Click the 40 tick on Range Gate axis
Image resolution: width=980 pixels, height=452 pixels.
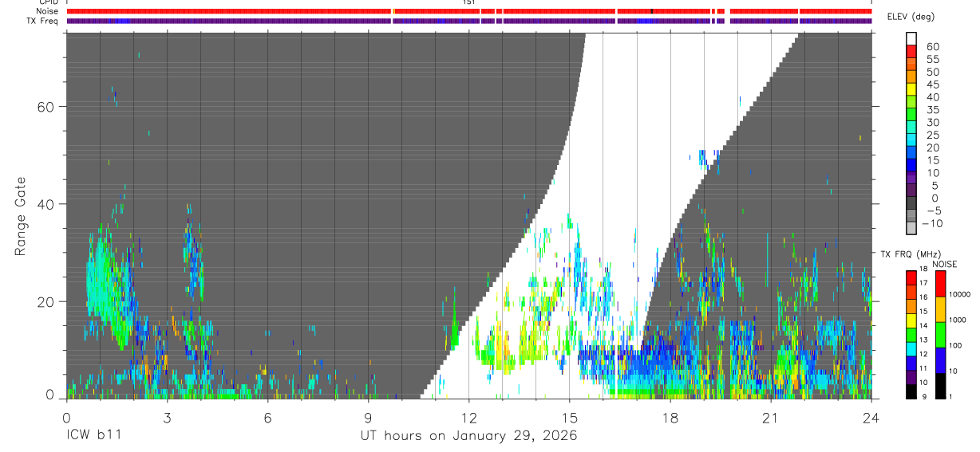45,204
